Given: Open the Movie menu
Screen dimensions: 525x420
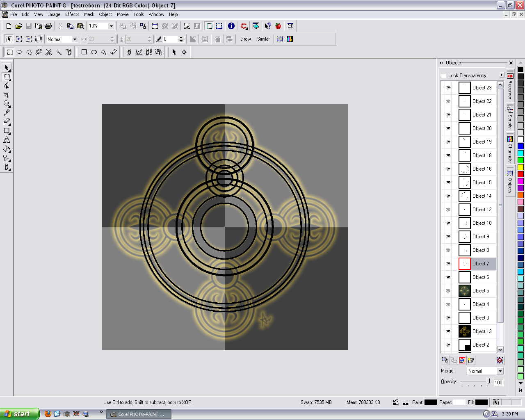Looking at the screenshot, I should tap(123, 14).
